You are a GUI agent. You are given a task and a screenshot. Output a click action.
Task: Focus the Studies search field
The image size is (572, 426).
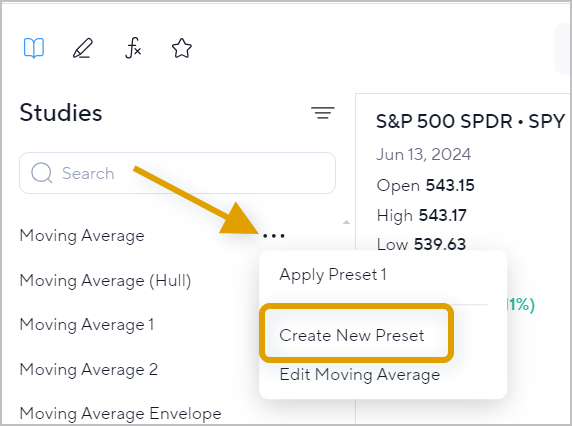pyautogui.click(x=177, y=173)
